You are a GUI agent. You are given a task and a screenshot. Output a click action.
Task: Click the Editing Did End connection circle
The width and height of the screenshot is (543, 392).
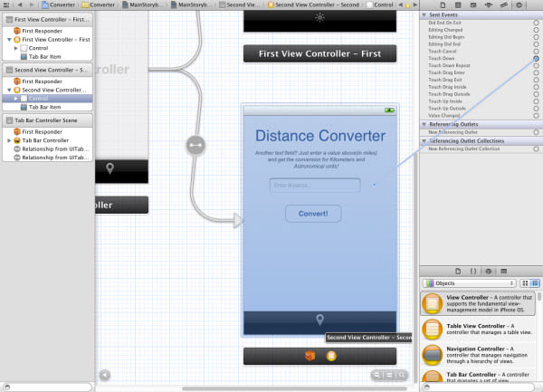click(536, 44)
